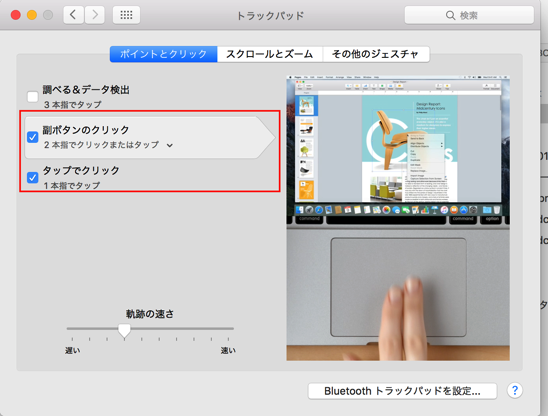Click the 1本指でタップ subtitle text
This screenshot has width=548, height=416.
pyautogui.click(x=72, y=186)
